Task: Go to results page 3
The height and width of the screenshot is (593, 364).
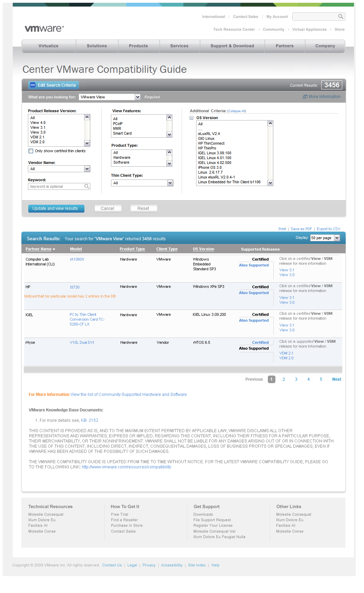Action: click(296, 379)
